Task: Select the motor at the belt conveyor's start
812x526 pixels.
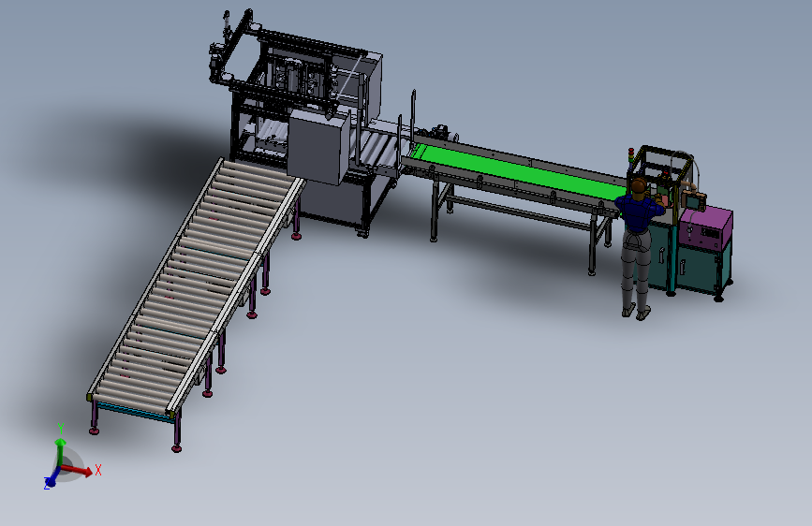Action: click(443, 131)
